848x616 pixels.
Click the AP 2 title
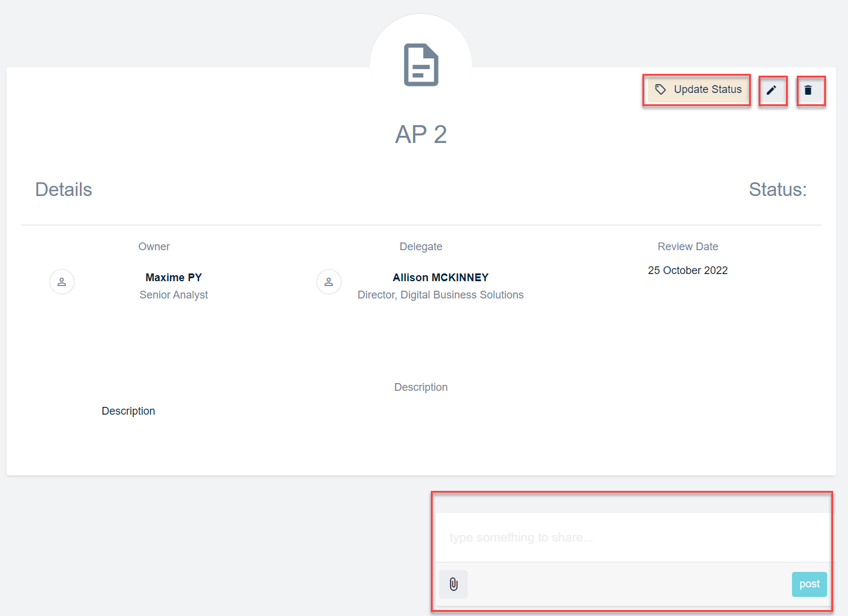(421, 135)
